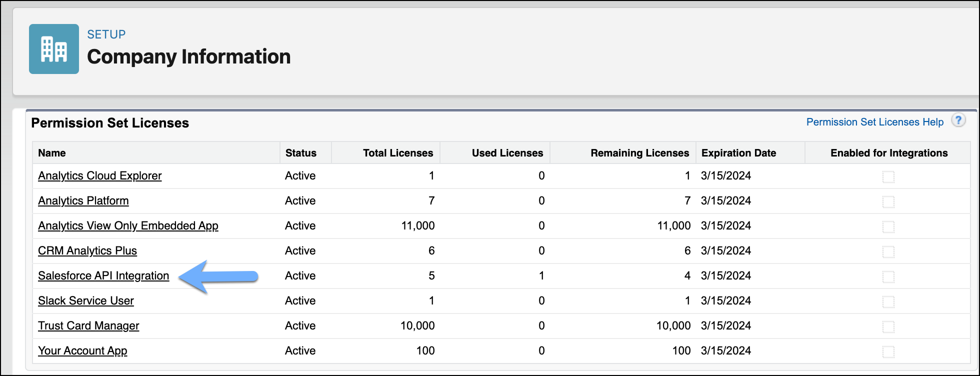Click Active status in Salesforce API Integration row

300,275
